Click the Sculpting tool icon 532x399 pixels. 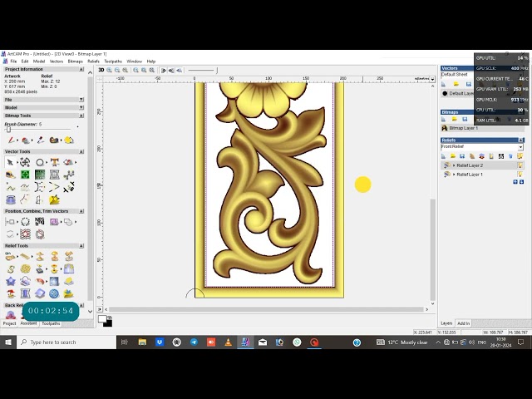(x=40, y=281)
